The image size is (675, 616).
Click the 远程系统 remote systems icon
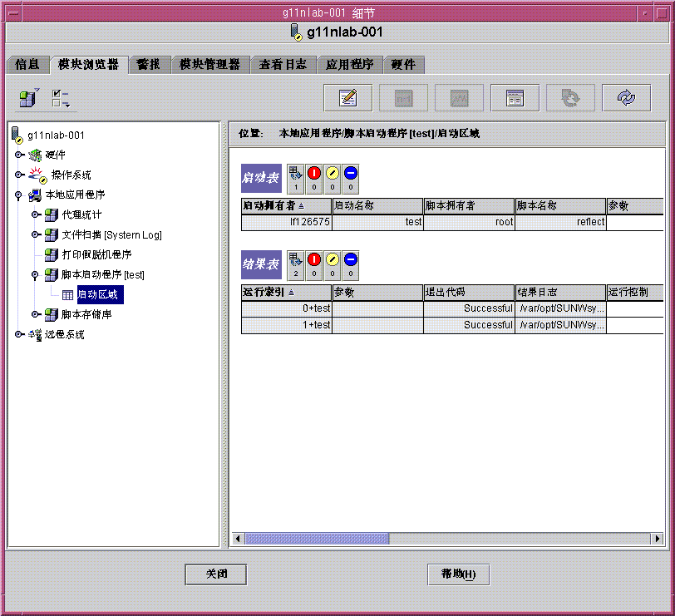coord(35,334)
